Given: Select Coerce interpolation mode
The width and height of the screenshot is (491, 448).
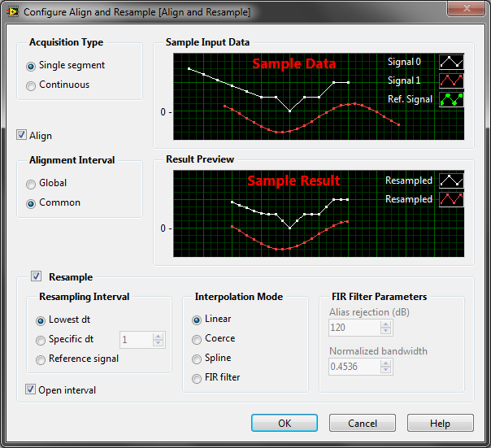Looking at the screenshot, I should [197, 339].
